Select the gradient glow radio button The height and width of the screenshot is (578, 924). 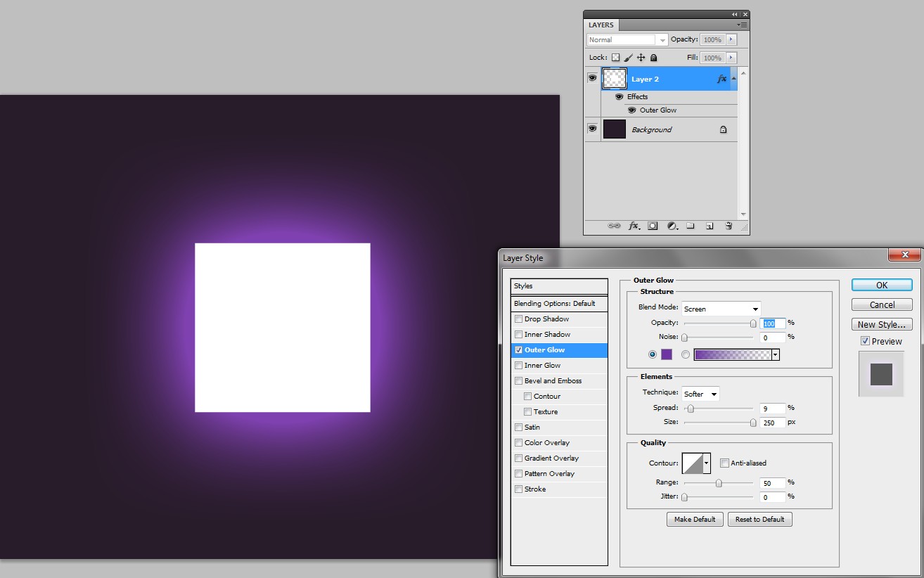686,354
